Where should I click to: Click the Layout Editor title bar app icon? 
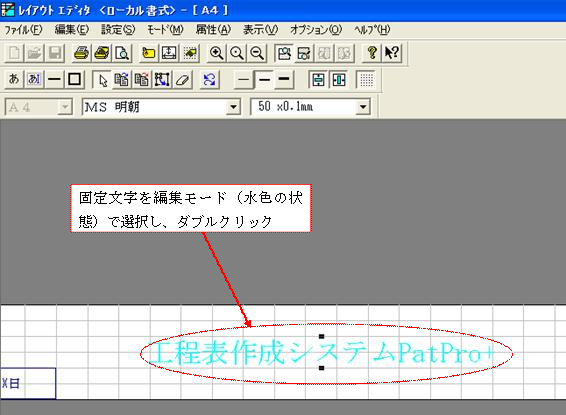click(x=8, y=10)
